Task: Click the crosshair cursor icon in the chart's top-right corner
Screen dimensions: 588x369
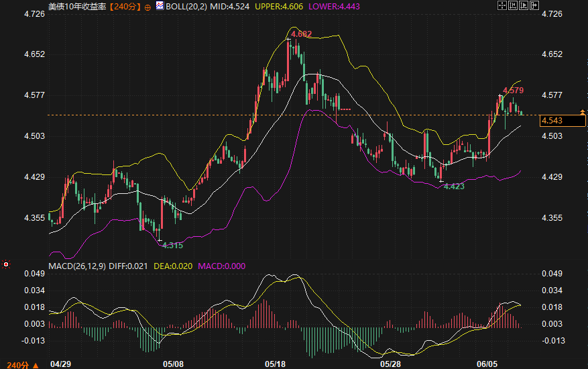Action: (502, 5)
